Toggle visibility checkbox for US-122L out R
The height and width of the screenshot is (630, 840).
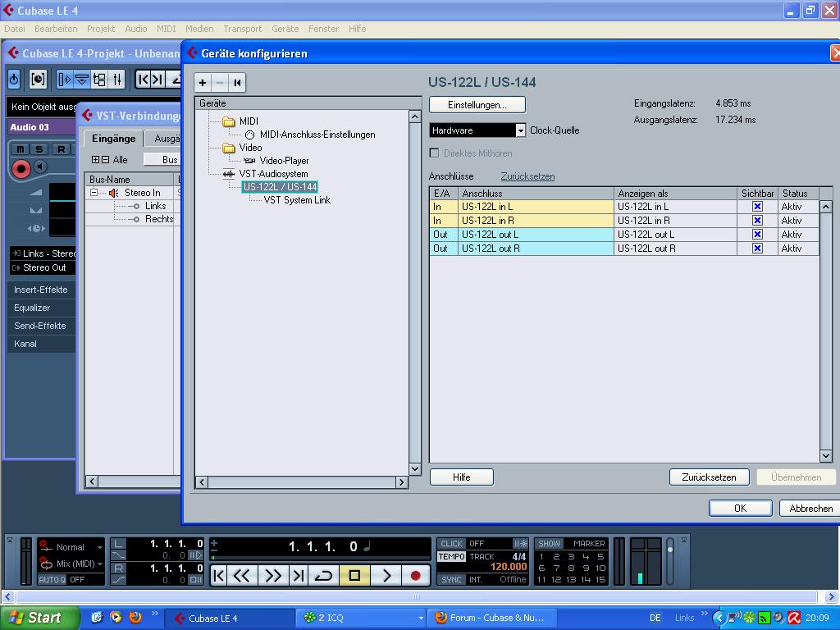click(757, 248)
